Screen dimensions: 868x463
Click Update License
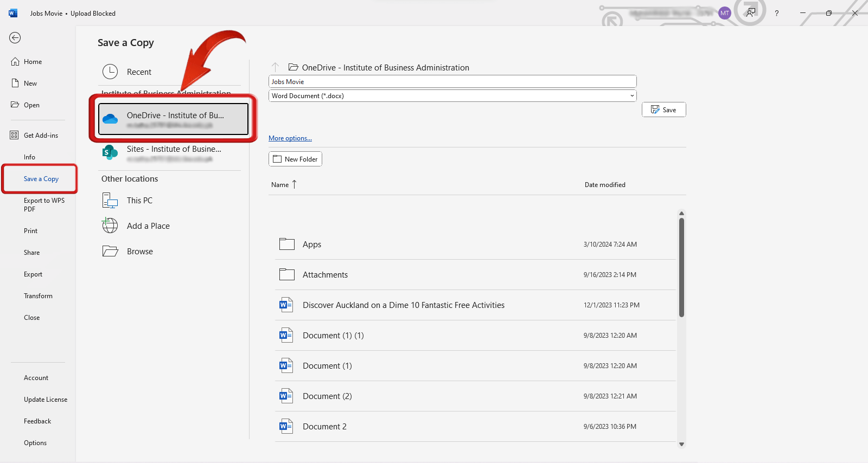tap(46, 400)
